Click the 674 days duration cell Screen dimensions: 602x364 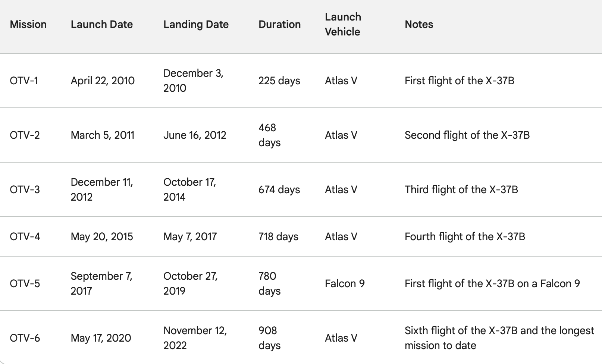[x=279, y=190]
